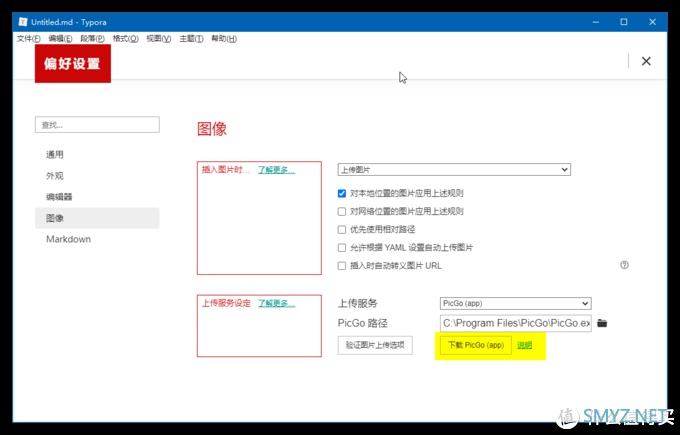Expand the PicGo (app) upload service dropdown
The image size is (680, 435).
click(x=516, y=303)
